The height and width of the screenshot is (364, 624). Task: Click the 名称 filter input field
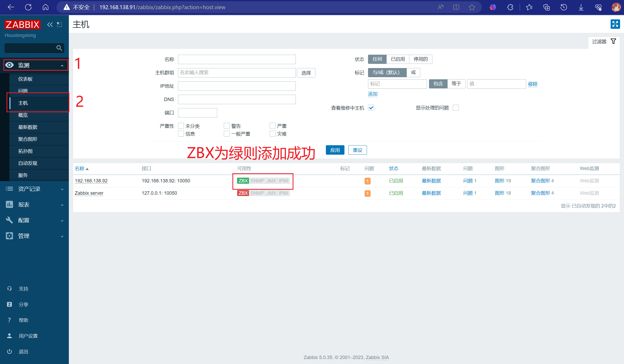(237, 59)
